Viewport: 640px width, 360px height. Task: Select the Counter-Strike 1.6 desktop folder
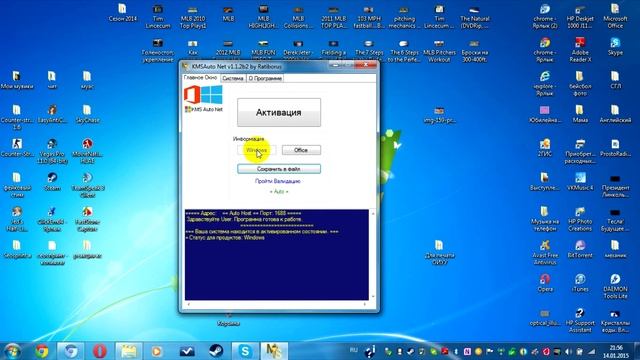coord(16,117)
